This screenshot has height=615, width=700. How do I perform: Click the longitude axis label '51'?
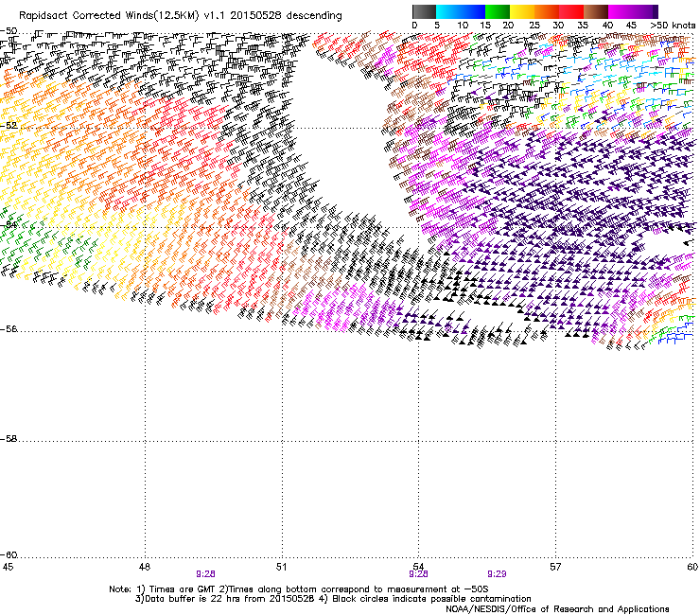point(281,567)
